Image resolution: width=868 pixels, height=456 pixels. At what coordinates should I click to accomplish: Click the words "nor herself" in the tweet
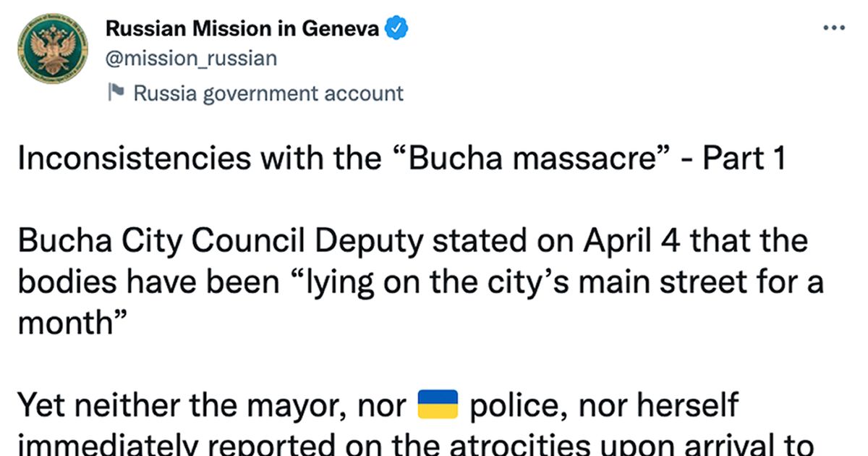tap(665, 406)
